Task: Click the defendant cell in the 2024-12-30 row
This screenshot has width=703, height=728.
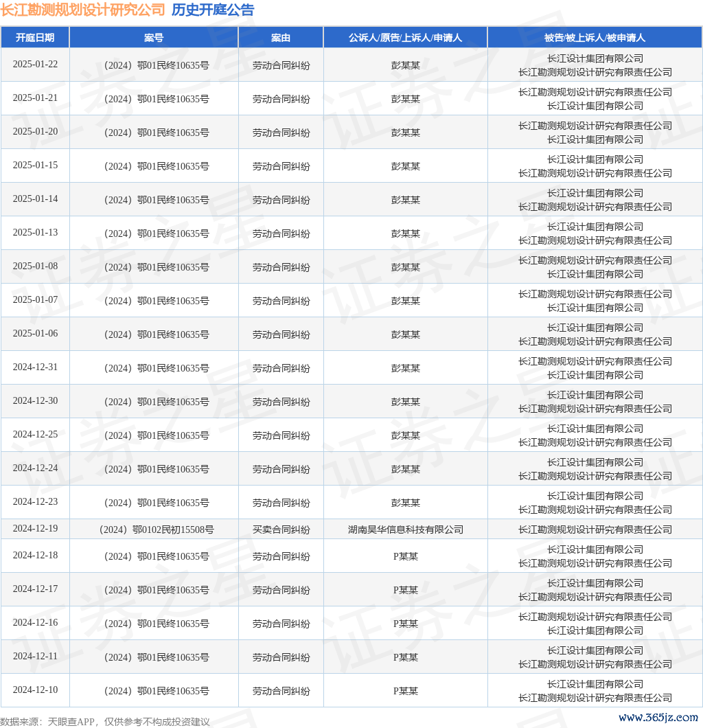Action: (x=595, y=402)
